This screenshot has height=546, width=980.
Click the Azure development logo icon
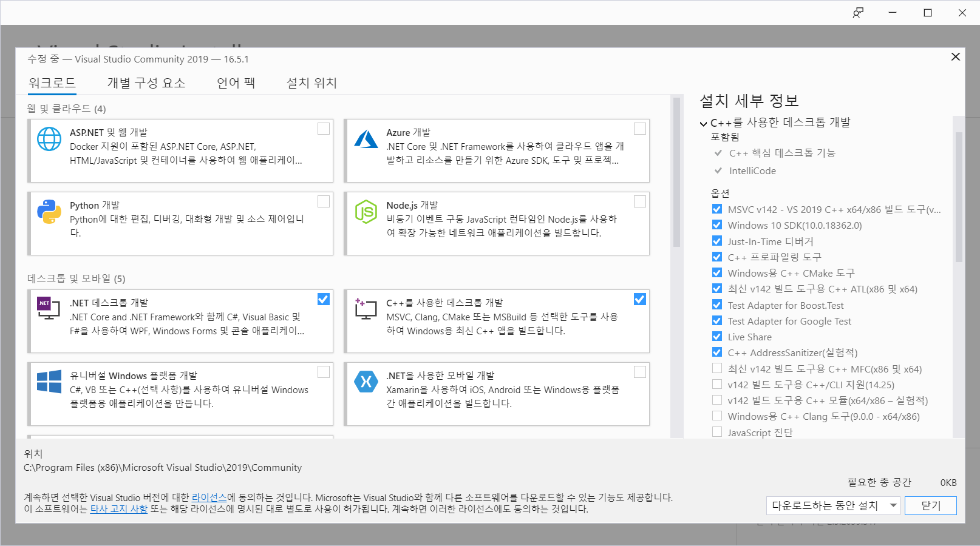point(366,139)
